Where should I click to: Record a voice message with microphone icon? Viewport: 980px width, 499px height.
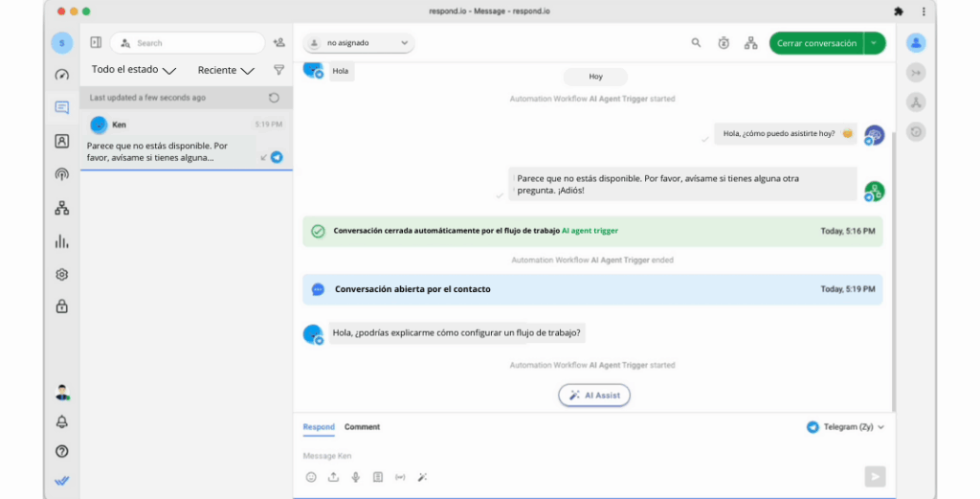point(356,477)
